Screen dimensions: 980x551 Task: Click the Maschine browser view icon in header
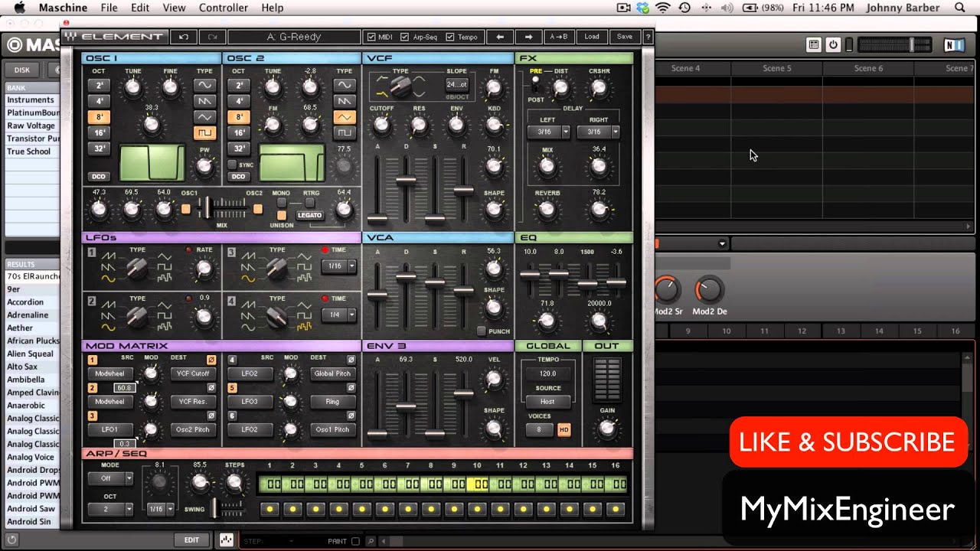point(814,45)
